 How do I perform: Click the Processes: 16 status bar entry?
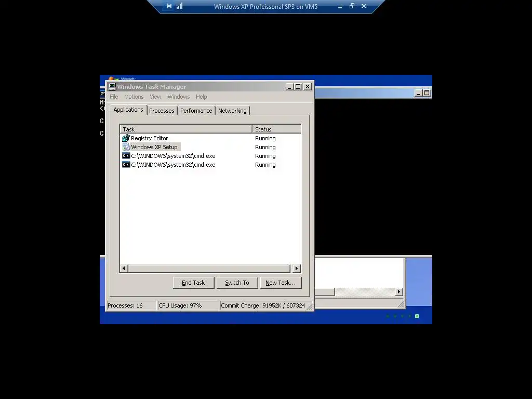[131, 305]
